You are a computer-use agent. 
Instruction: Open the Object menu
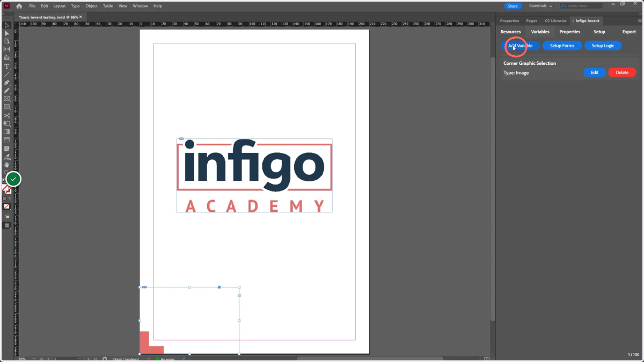click(x=92, y=6)
